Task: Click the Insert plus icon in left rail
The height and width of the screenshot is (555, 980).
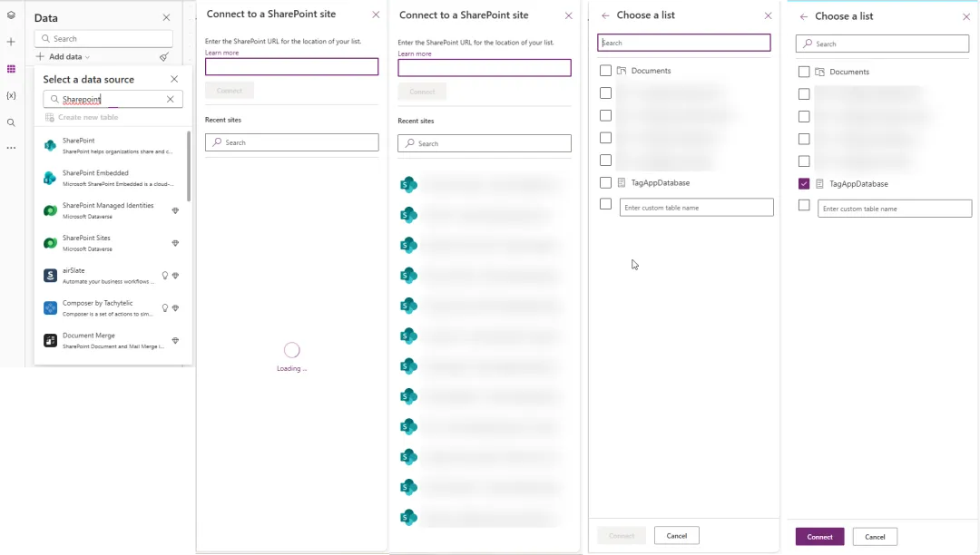Action: coord(11,42)
